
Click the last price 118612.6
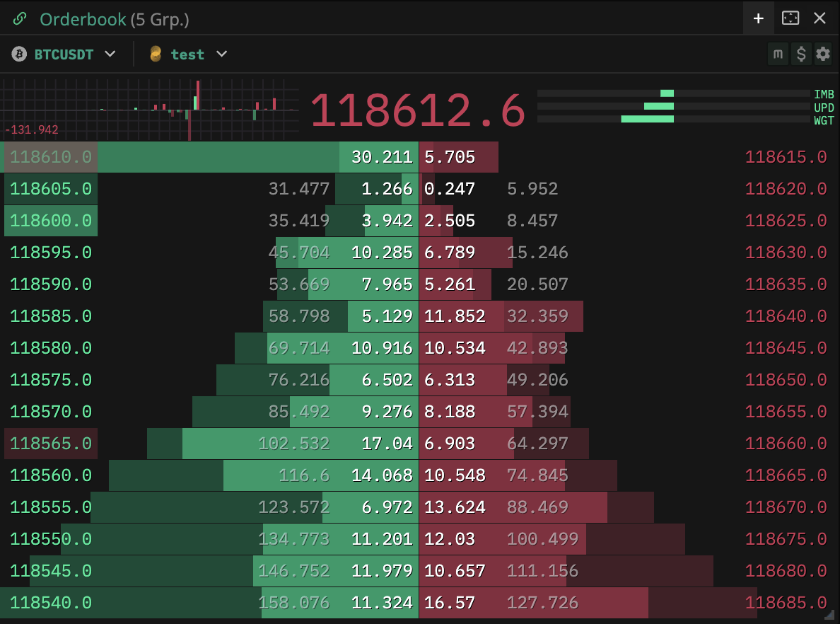point(418,111)
